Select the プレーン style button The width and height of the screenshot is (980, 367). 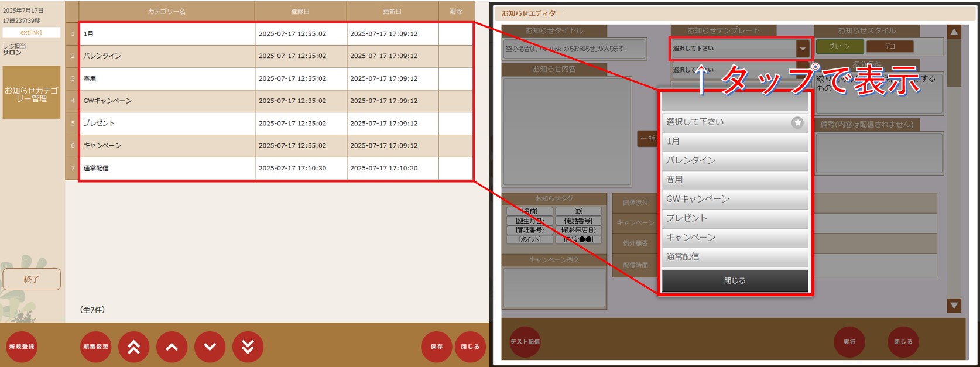click(839, 46)
